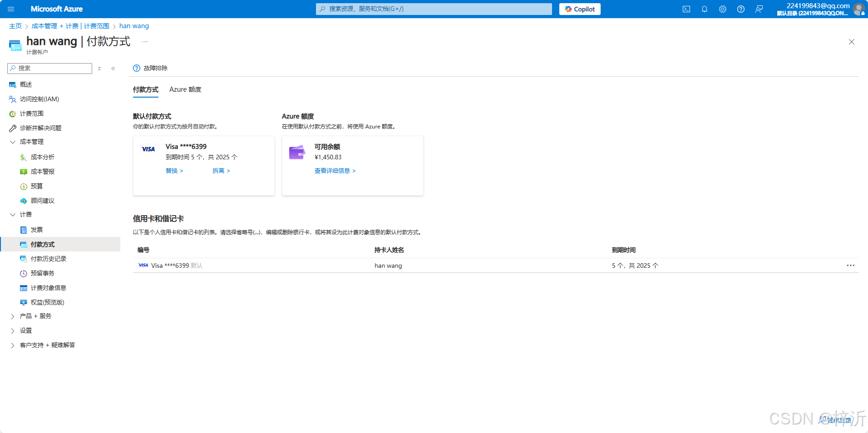The width and height of the screenshot is (868, 433).
Task: Open the account avatar menu
Action: tap(858, 9)
